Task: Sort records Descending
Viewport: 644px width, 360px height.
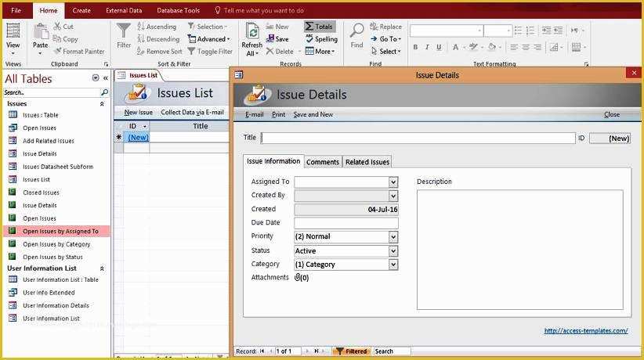Action: pos(158,39)
